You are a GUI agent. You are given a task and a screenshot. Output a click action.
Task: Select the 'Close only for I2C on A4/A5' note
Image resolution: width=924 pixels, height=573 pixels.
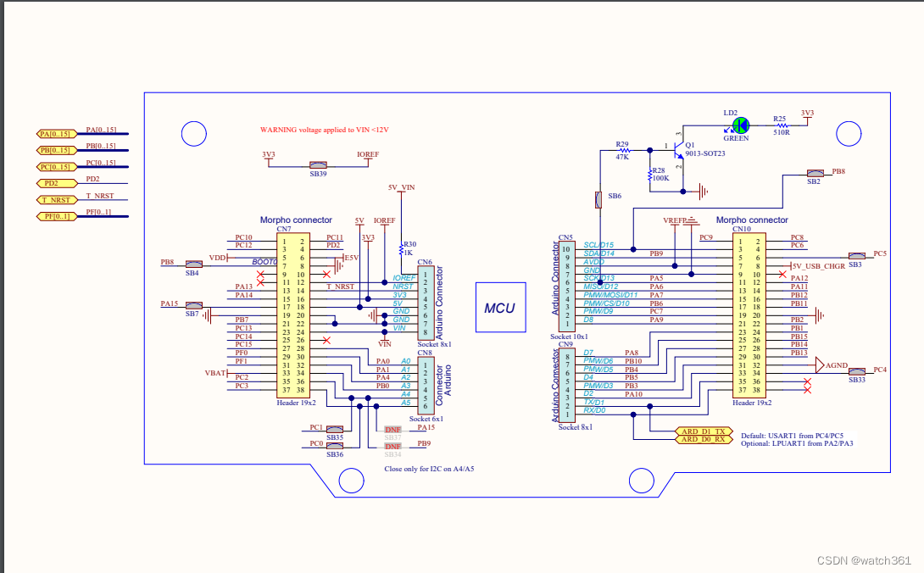(x=429, y=470)
